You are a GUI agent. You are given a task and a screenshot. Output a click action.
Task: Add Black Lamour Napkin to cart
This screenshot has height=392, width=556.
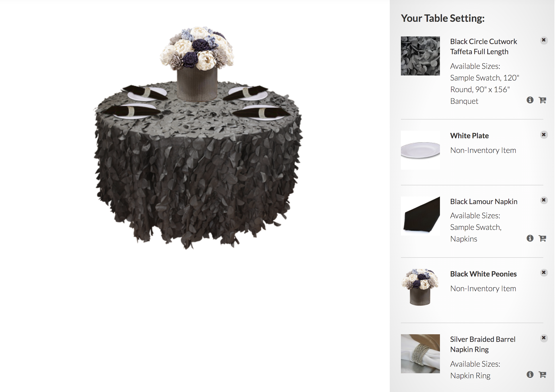(x=542, y=238)
